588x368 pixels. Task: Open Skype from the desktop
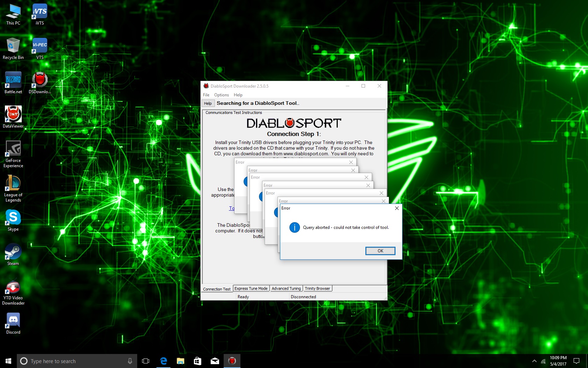pyautogui.click(x=13, y=220)
